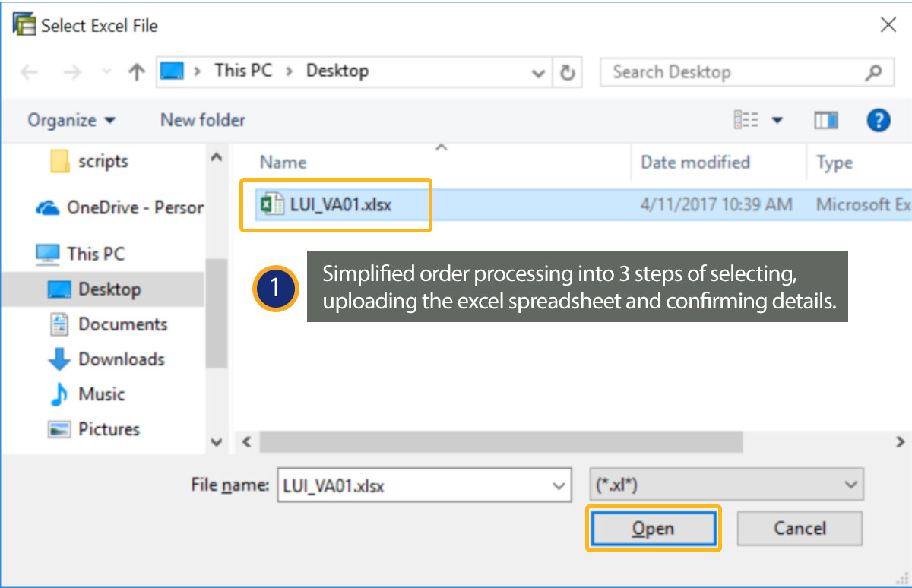
Task: Click the Refresh button in address bar
Action: pyautogui.click(x=567, y=72)
